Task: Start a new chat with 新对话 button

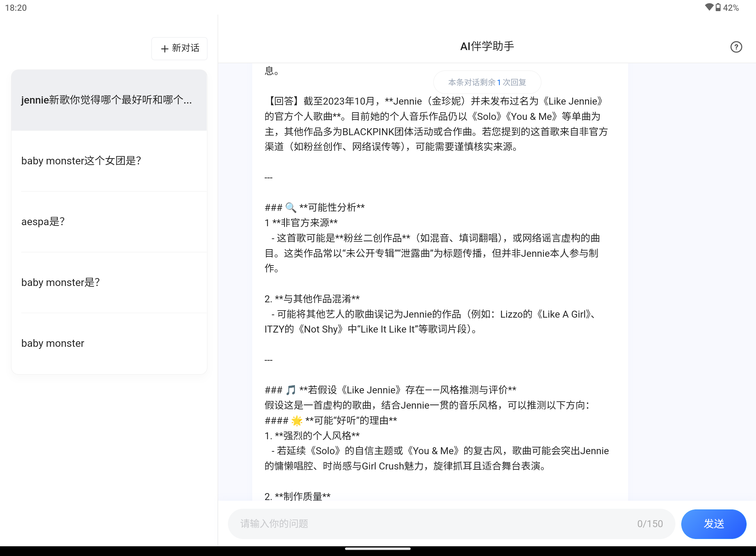Action: point(179,48)
